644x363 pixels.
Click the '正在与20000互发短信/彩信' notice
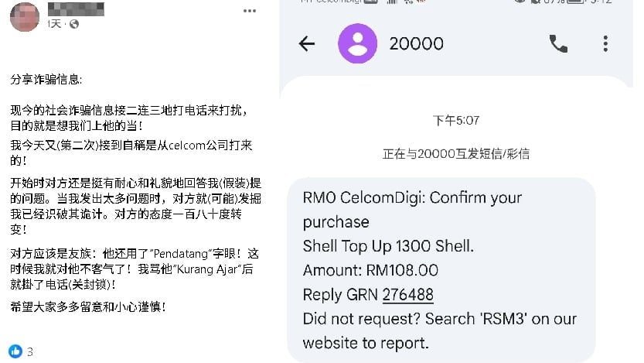tap(456, 153)
